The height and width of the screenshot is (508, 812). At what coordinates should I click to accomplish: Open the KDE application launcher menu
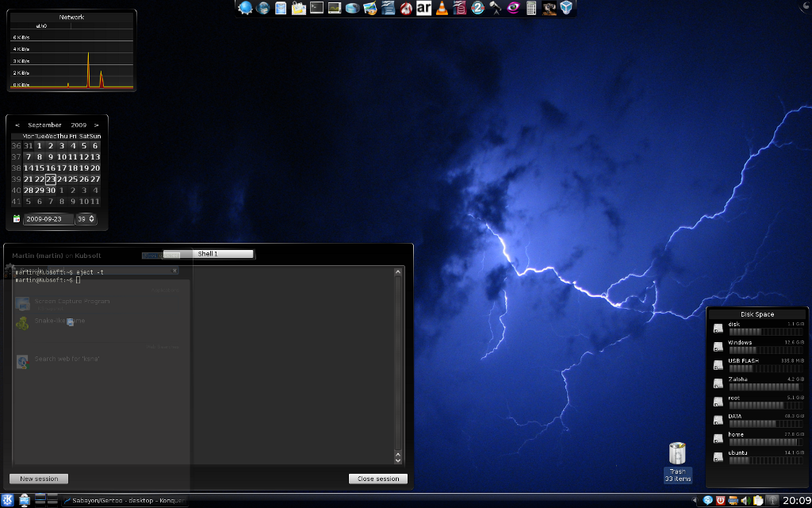(8, 500)
